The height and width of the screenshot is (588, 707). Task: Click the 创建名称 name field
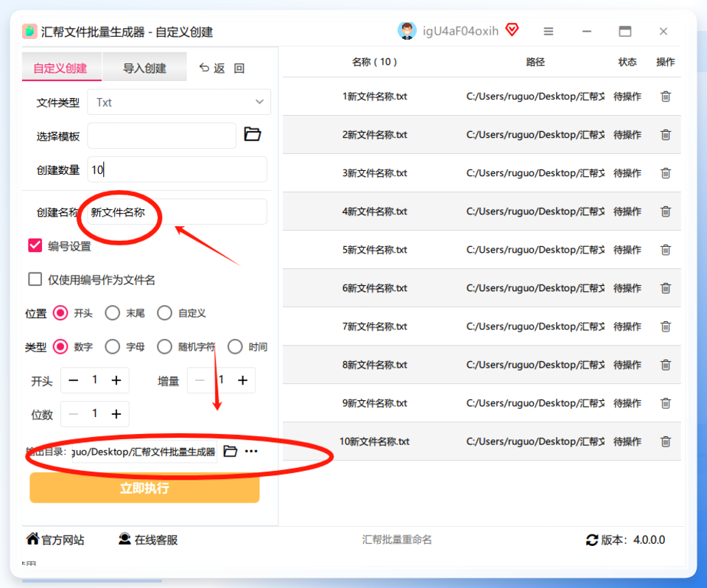[x=177, y=211]
